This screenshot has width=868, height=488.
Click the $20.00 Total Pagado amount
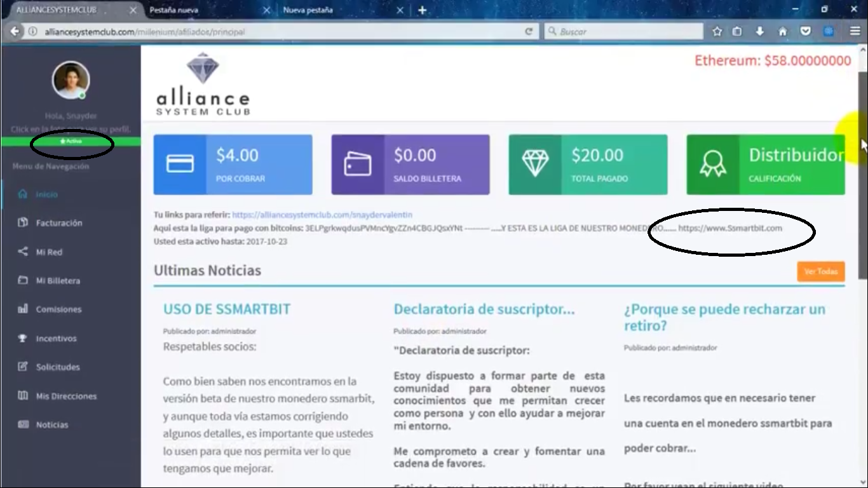[597, 155]
